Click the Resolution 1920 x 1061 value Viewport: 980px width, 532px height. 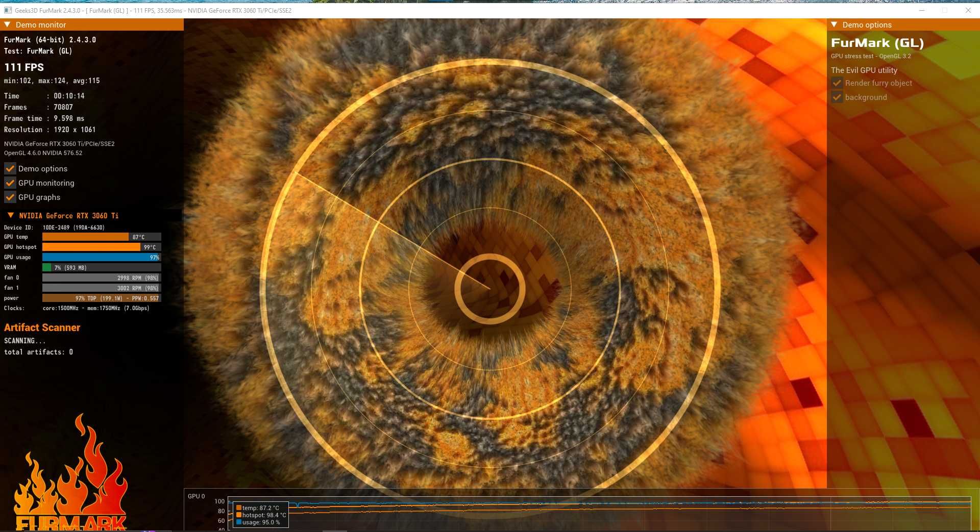pyautogui.click(x=75, y=130)
